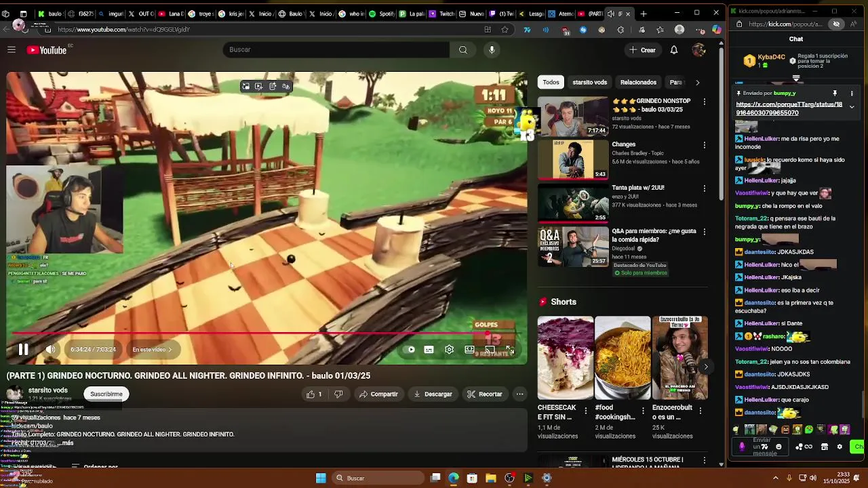Open options for the #food short
This screenshot has width=868, height=488.
pyautogui.click(x=643, y=411)
